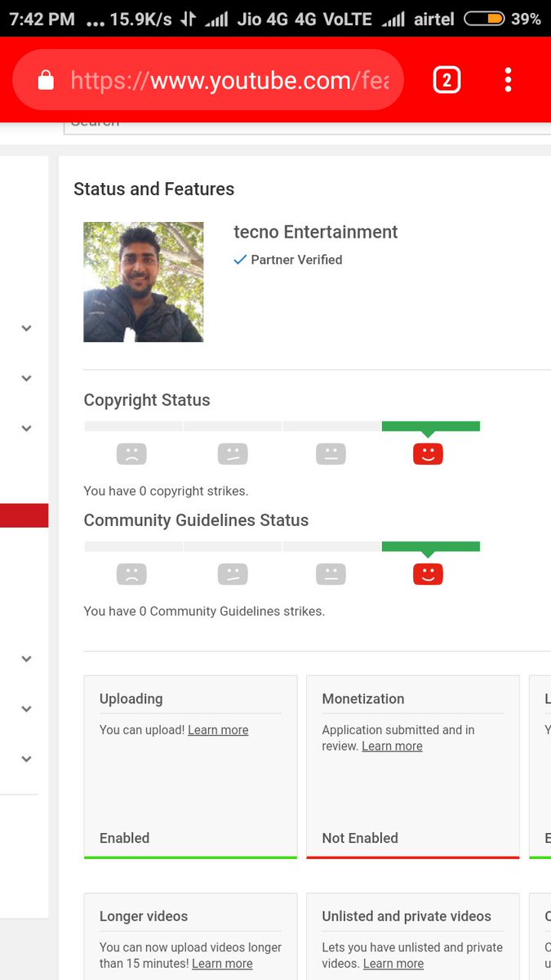The image size is (551, 980).
Task: Click third gray face under Community Guidelines Status
Action: click(x=331, y=574)
